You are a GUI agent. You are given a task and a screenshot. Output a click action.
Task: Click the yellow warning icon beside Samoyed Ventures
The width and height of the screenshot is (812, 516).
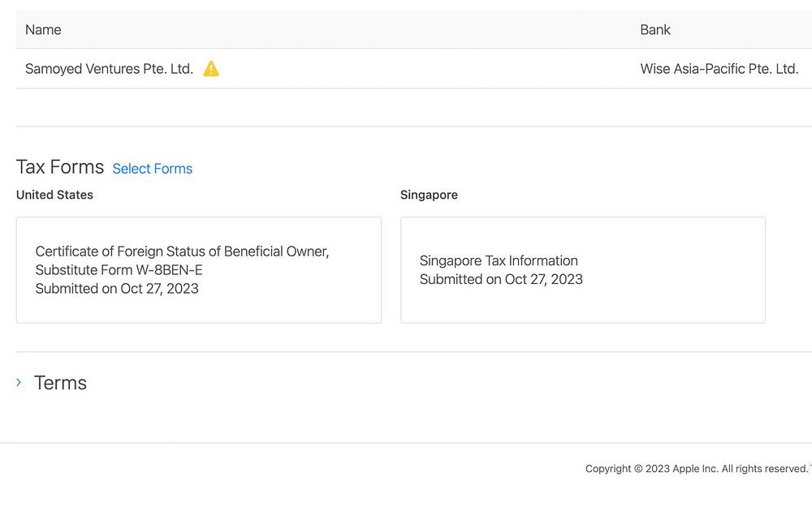(x=211, y=69)
